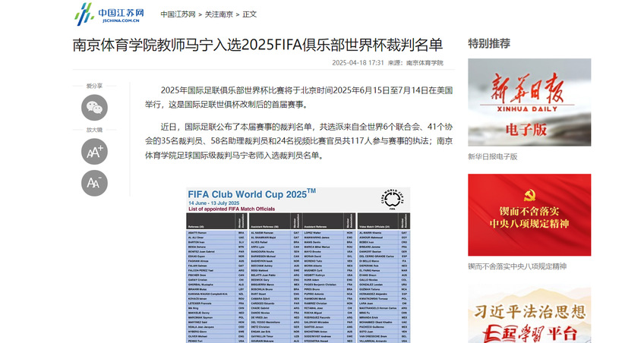Click the article headline about 马宁
This screenshot has width=644, height=343.
[x=257, y=43]
